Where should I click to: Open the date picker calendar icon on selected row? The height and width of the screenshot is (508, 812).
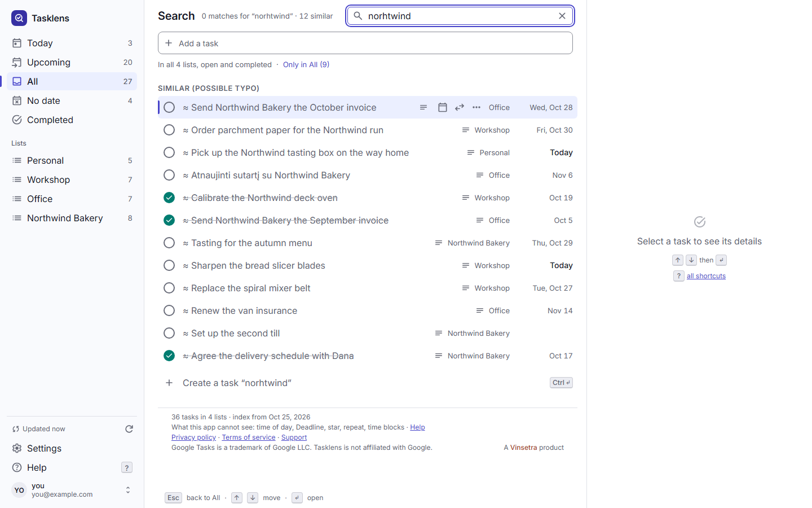(x=443, y=107)
